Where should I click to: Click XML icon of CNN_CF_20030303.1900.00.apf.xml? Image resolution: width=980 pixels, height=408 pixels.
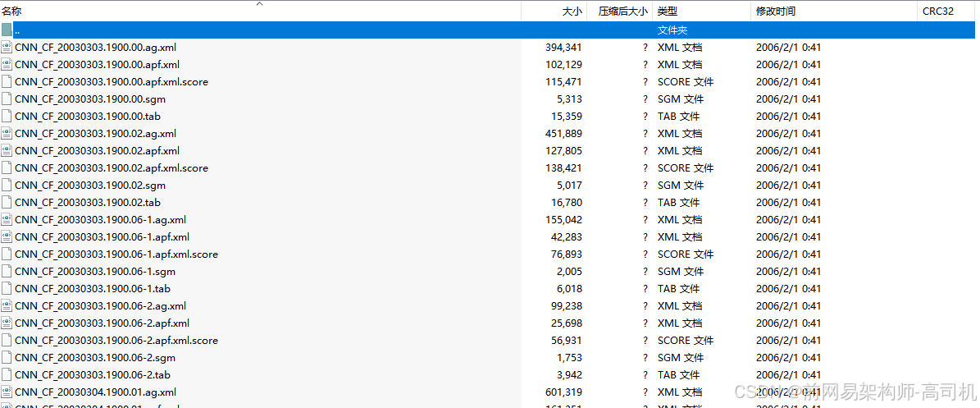tap(7, 65)
